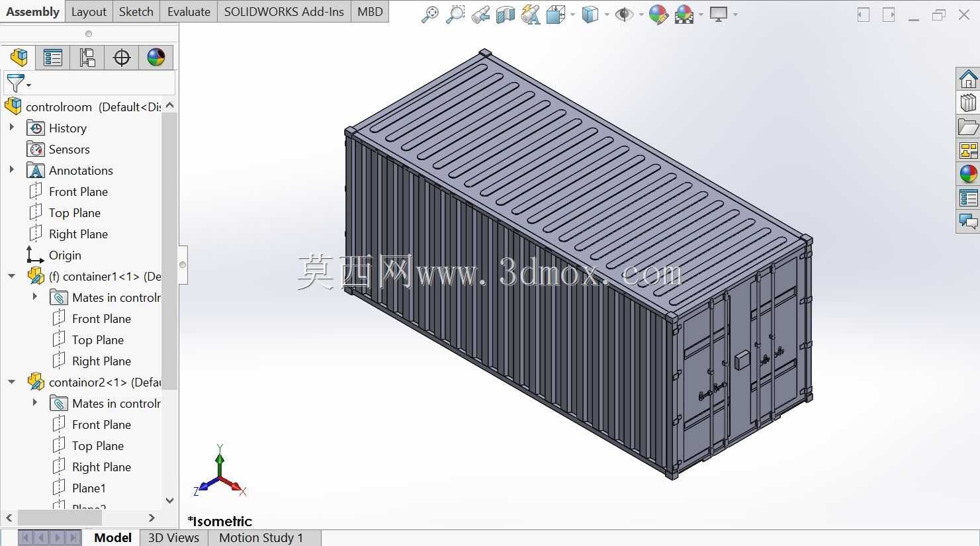Click the feature tree scroll up arrow
This screenshot has width=980, height=546.
click(x=169, y=105)
